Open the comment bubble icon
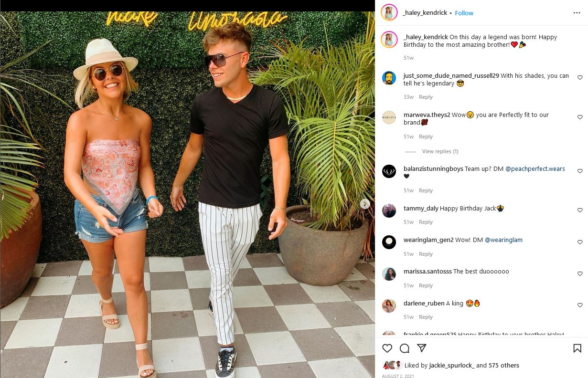Viewport: 588px width, 378px height. (x=405, y=348)
